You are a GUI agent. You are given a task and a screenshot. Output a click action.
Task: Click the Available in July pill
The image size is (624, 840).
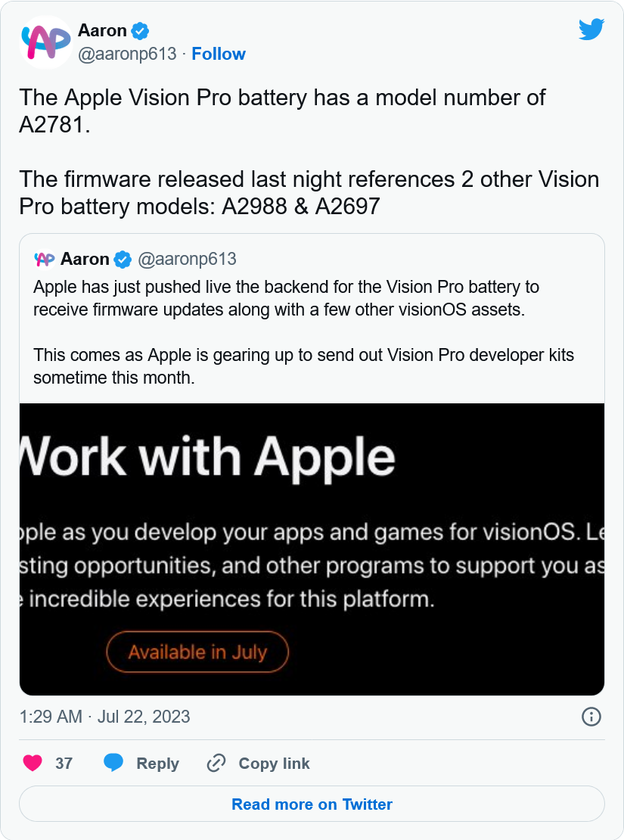[x=197, y=652]
